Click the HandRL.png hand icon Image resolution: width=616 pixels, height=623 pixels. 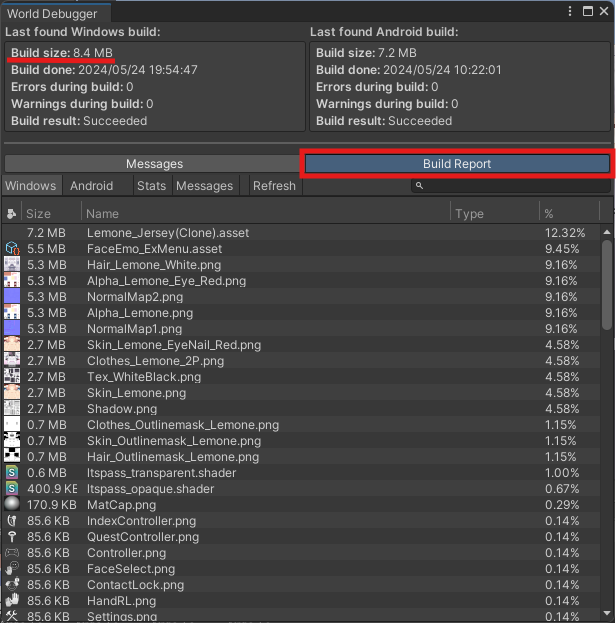(12, 600)
